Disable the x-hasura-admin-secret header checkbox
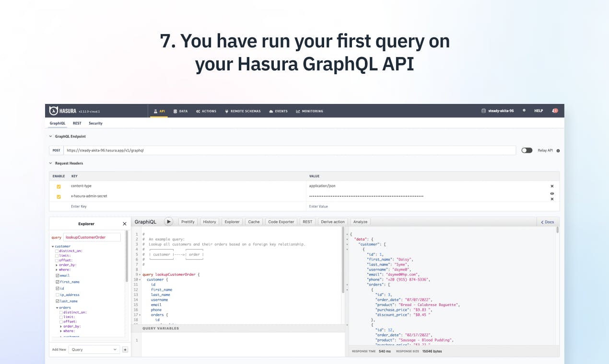This screenshot has width=609, height=364. [x=59, y=196]
